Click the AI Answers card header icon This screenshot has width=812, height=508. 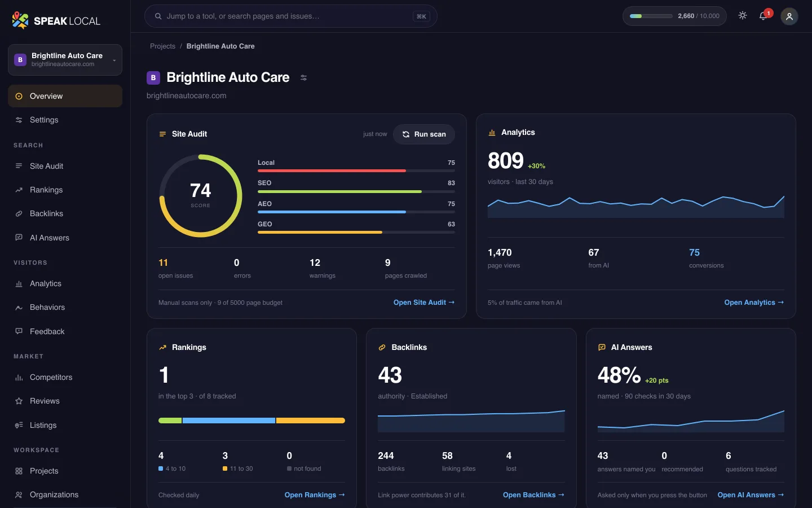(602, 348)
